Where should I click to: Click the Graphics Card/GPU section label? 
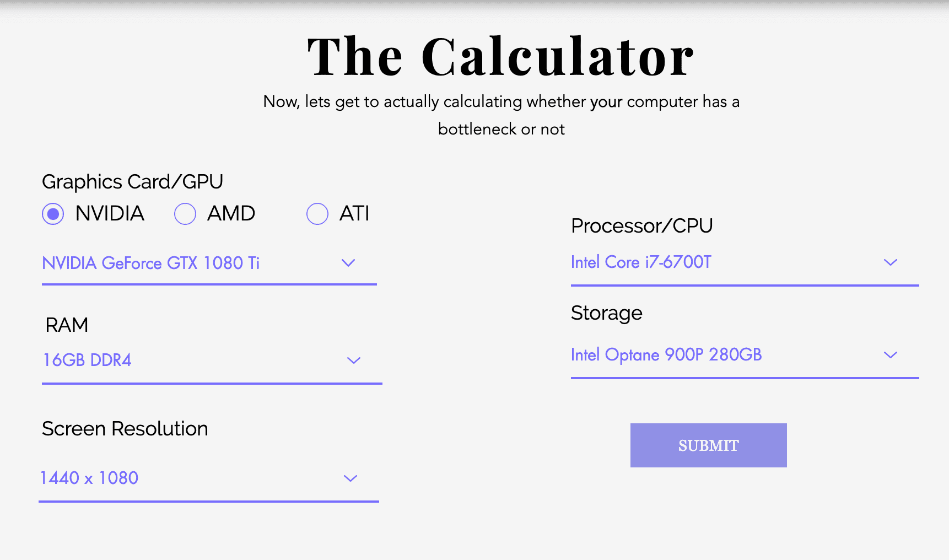132,181
